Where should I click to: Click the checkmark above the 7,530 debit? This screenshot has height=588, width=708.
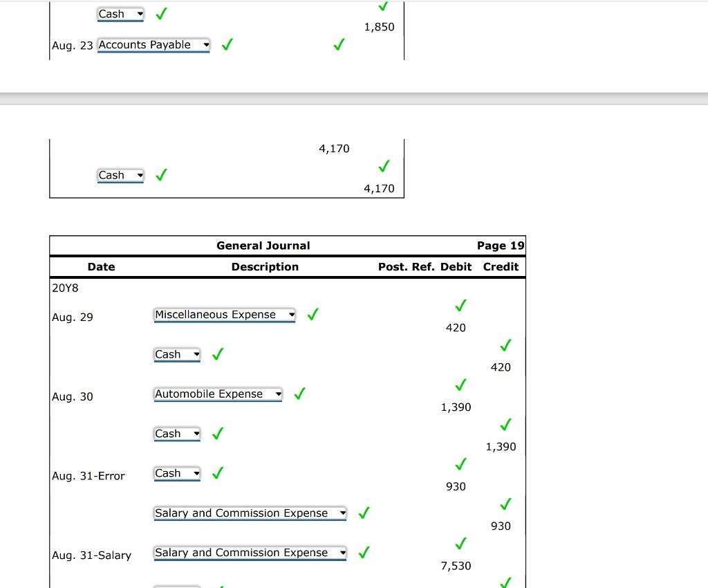[459, 544]
